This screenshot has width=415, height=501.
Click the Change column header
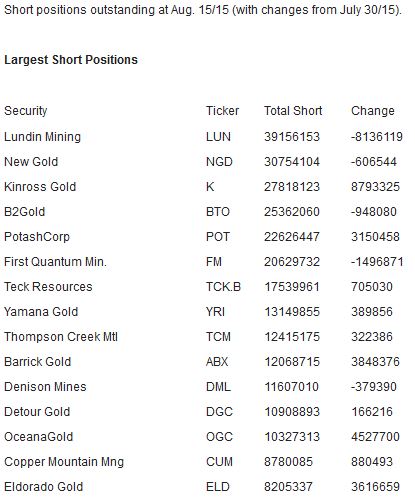click(x=373, y=111)
